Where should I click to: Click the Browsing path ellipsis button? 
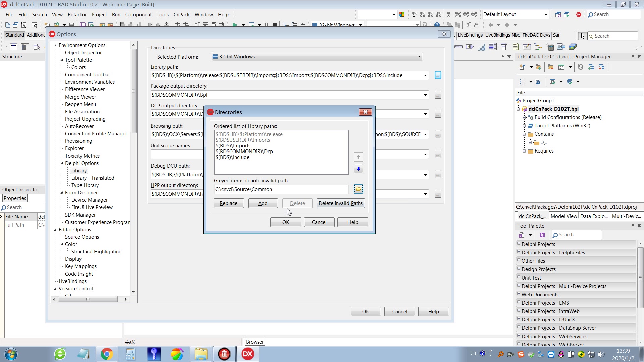pos(438,135)
